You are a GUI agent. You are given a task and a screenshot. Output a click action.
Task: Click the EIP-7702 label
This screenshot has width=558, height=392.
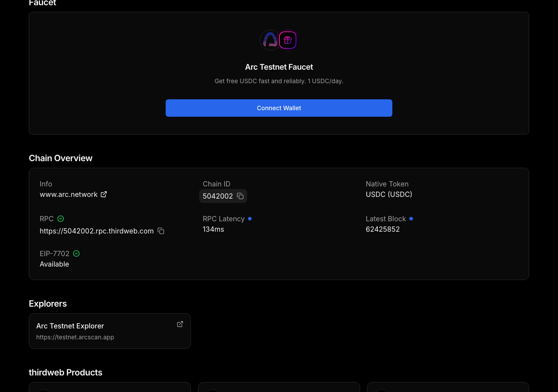pyautogui.click(x=54, y=253)
